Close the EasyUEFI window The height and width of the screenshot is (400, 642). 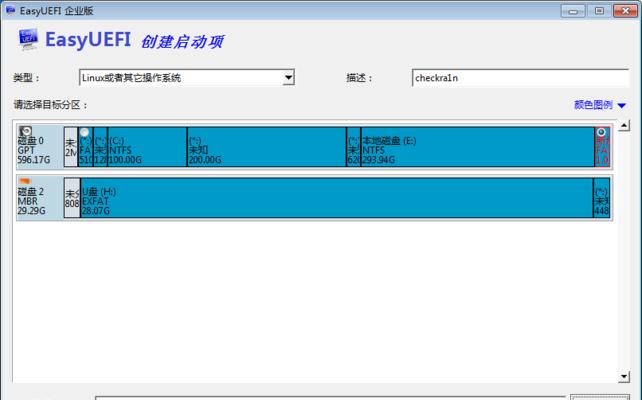tap(626, 11)
